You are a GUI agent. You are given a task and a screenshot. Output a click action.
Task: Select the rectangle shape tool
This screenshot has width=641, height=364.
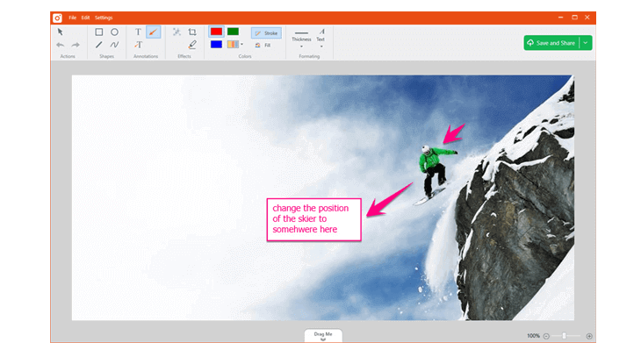(x=99, y=32)
